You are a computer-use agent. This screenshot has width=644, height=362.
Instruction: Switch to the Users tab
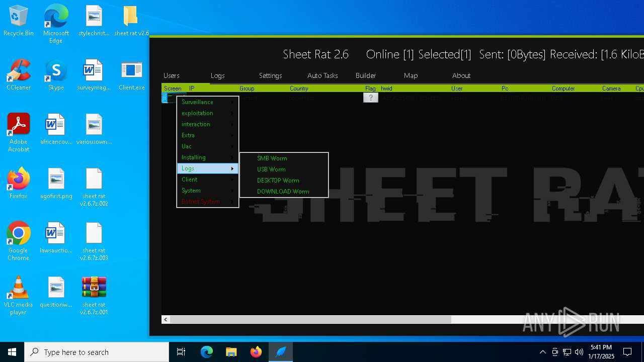click(x=172, y=75)
